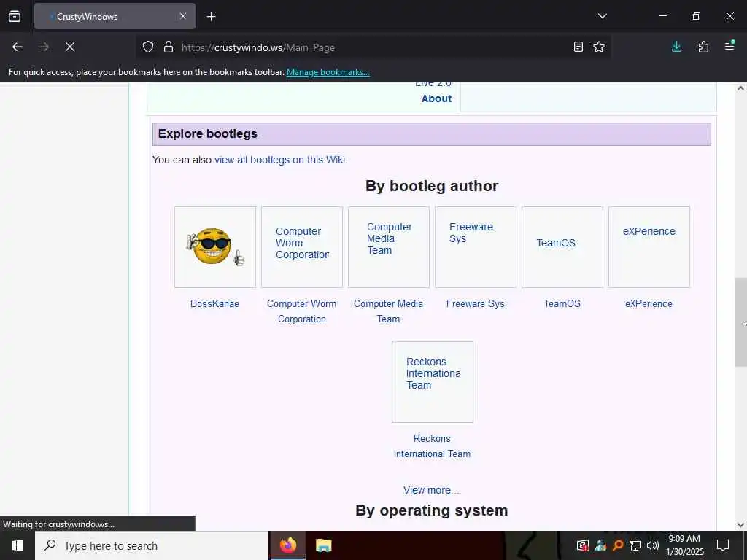Image resolution: width=747 pixels, height=560 pixels.
Task: Open the Windows Start menu
Action: [18, 545]
